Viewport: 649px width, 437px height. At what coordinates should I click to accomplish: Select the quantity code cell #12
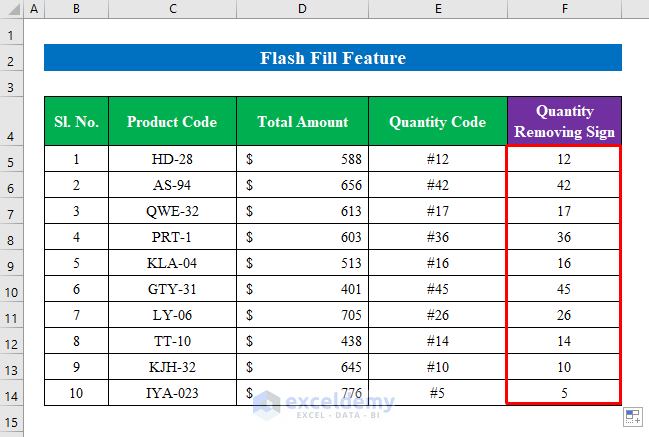coord(437,159)
